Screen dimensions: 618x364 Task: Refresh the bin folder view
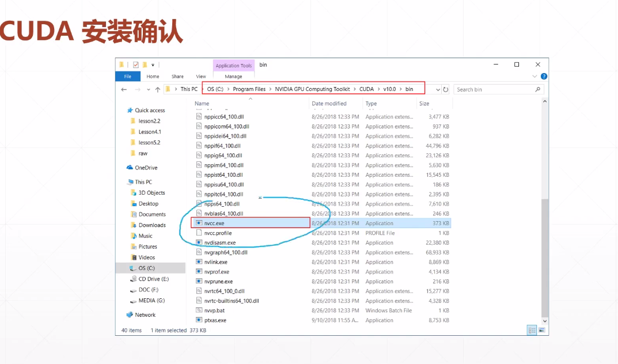click(x=445, y=89)
